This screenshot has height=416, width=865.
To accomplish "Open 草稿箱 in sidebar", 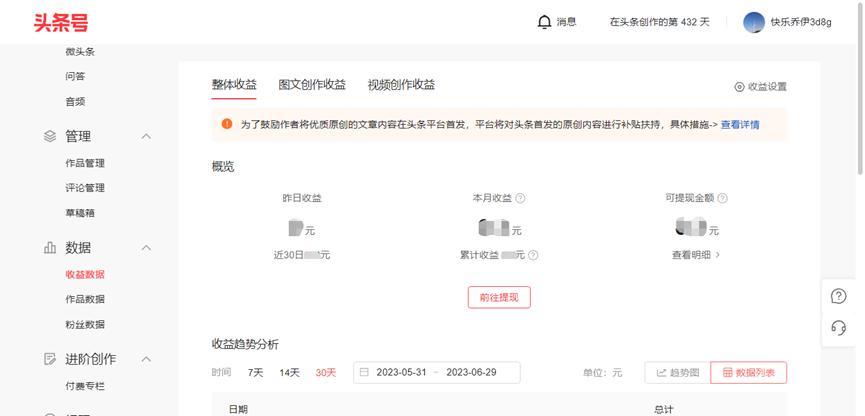I will click(80, 213).
